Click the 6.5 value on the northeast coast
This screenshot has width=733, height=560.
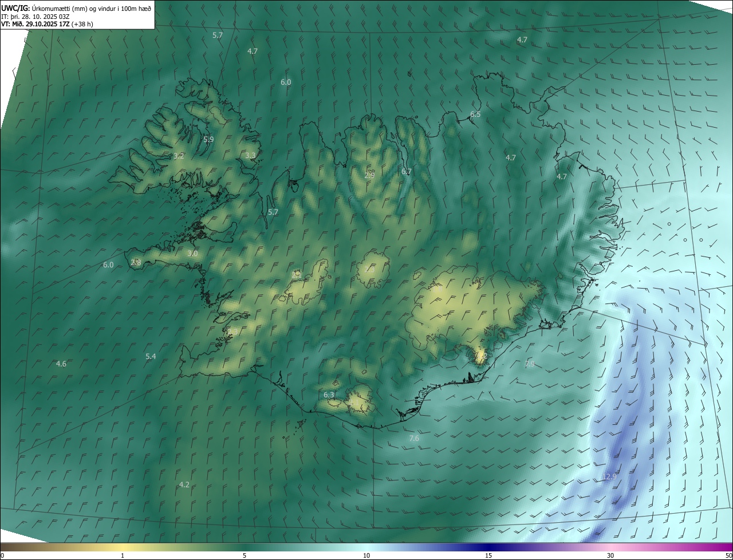475,115
